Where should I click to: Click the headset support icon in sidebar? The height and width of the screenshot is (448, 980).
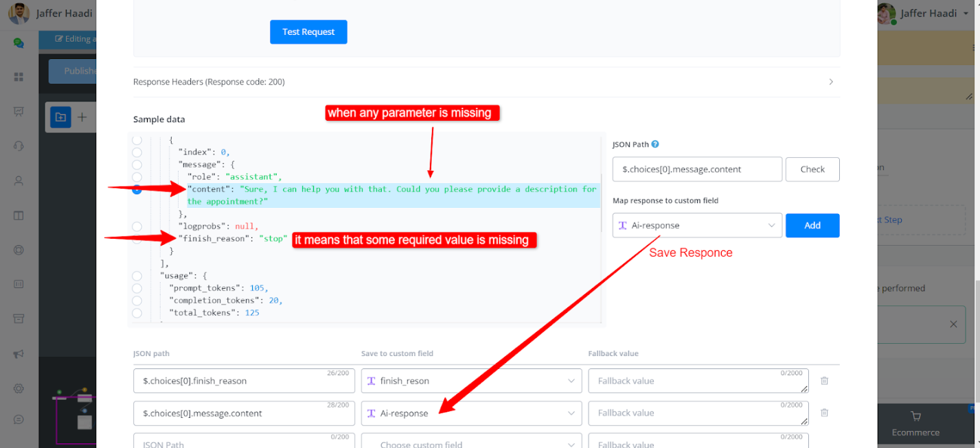coord(19,146)
